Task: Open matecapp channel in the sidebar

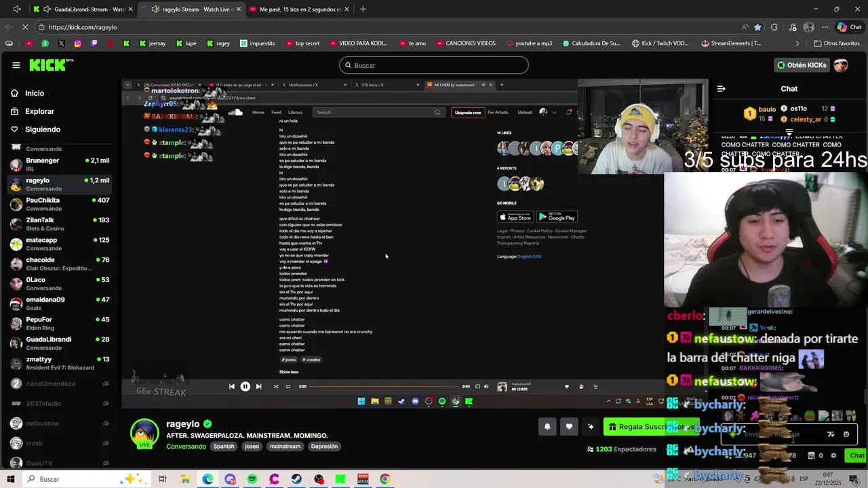Action: click(59, 244)
